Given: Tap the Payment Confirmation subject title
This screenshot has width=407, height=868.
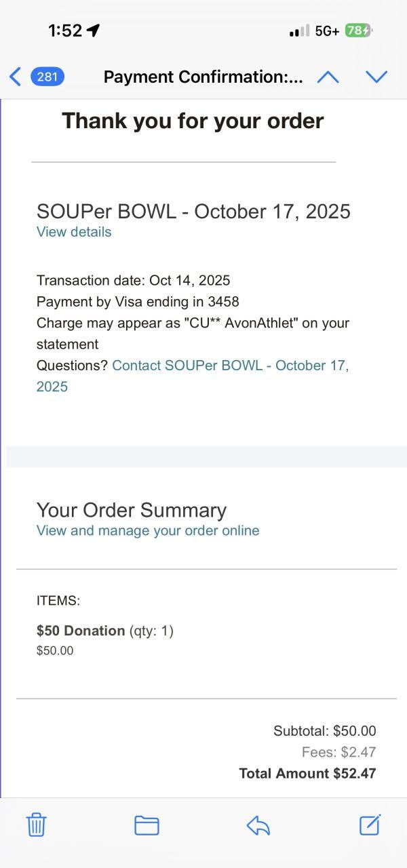Looking at the screenshot, I should coord(203,77).
